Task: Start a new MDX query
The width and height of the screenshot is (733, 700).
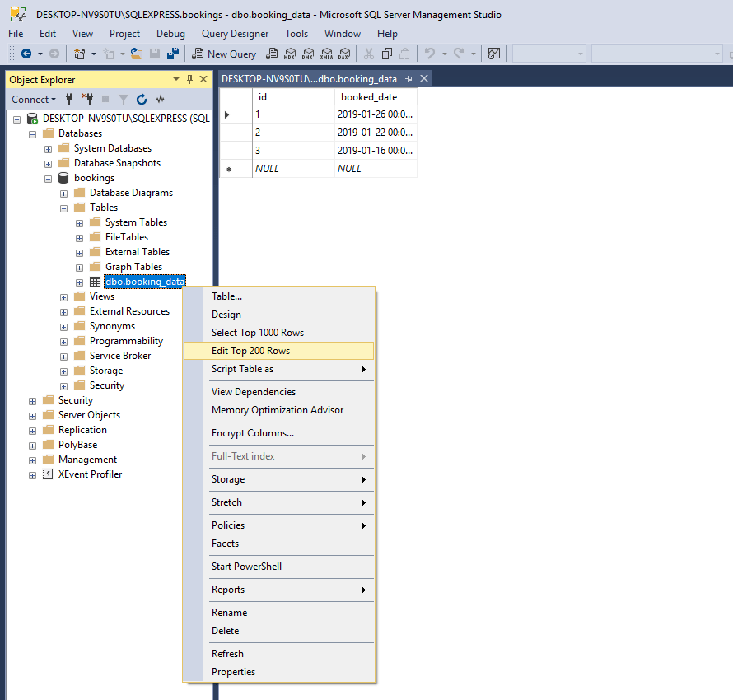Action: click(x=291, y=54)
